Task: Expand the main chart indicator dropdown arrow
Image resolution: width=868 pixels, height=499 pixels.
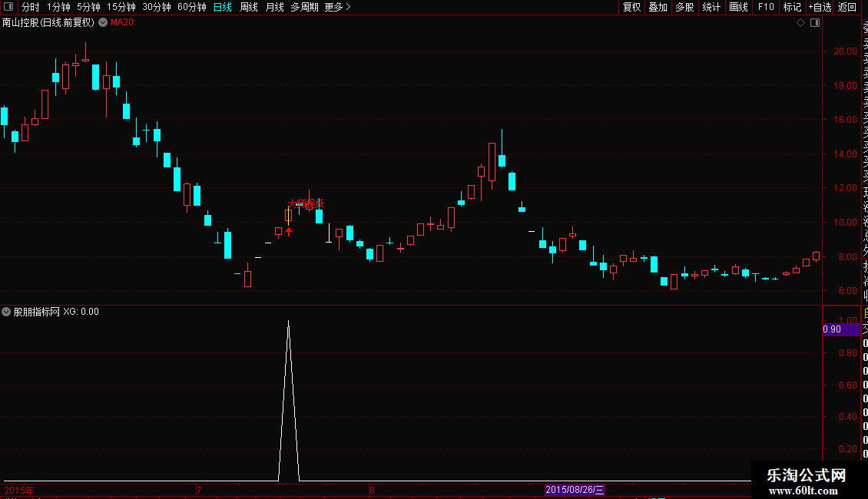Action: click(103, 23)
